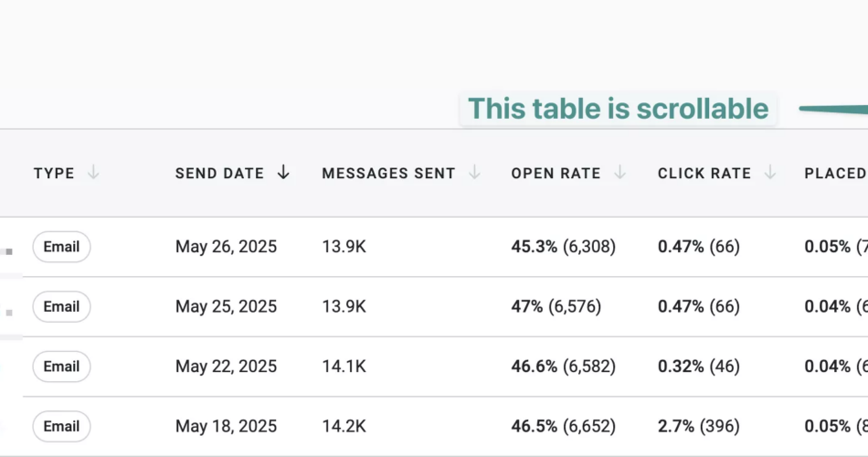This screenshot has width=868, height=457.
Task: Click the 2.7% click rate value
Action: [x=674, y=427]
